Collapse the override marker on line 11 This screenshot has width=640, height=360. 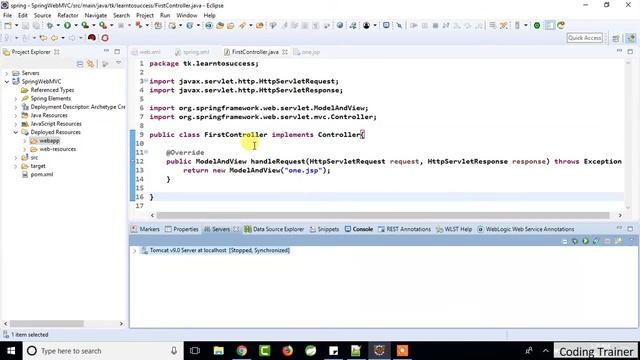(146, 152)
